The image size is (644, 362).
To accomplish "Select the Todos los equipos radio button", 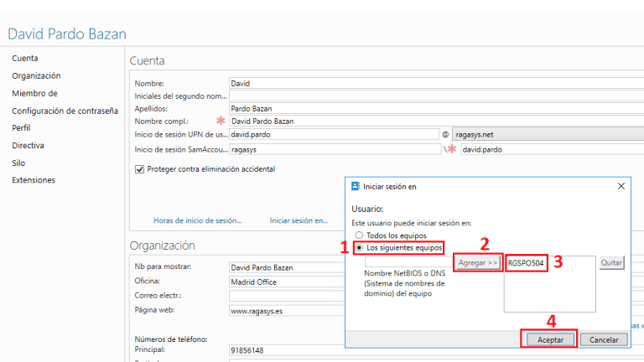I will (x=361, y=236).
